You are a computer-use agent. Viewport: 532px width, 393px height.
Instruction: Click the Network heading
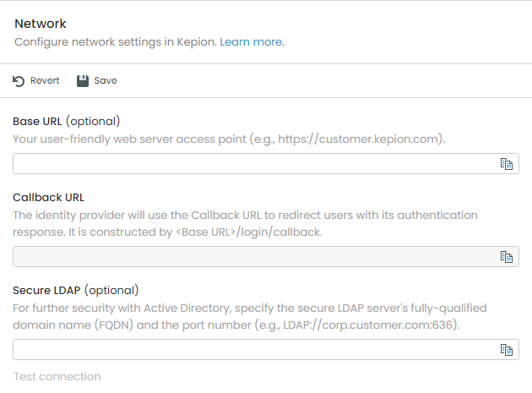click(41, 24)
